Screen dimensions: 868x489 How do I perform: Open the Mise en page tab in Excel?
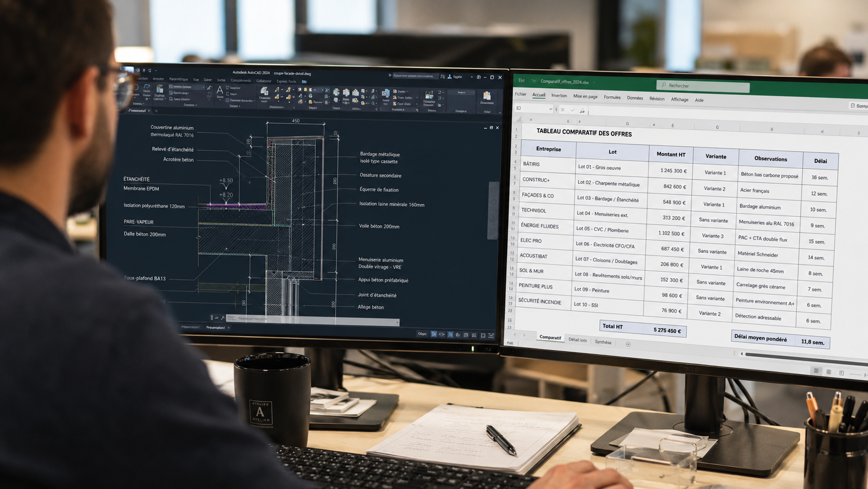[585, 96]
